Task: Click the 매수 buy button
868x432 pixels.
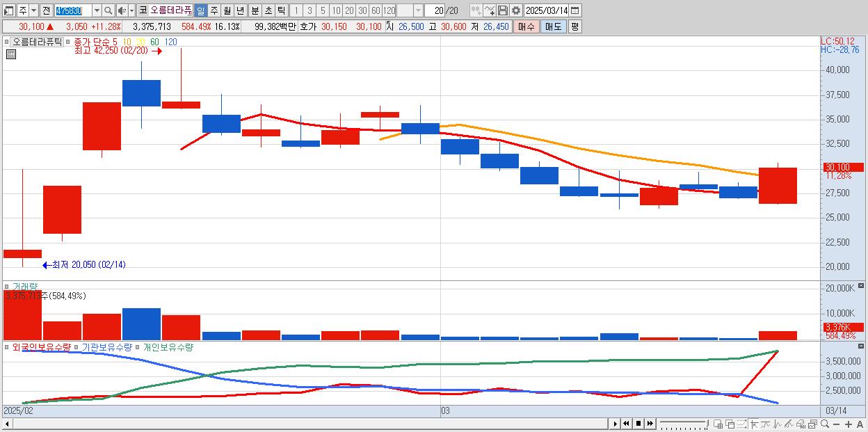Action: click(x=526, y=26)
